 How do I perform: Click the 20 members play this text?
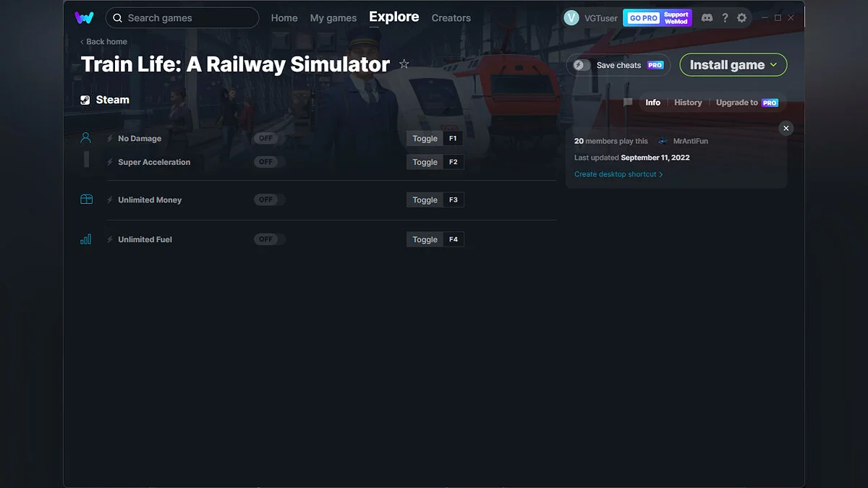tap(611, 141)
